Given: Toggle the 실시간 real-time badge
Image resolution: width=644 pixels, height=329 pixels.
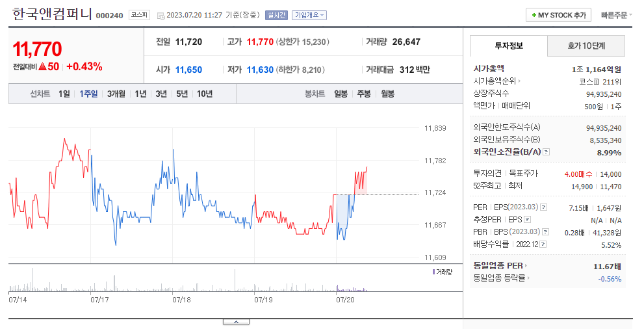Looking at the screenshot, I should [x=276, y=15].
